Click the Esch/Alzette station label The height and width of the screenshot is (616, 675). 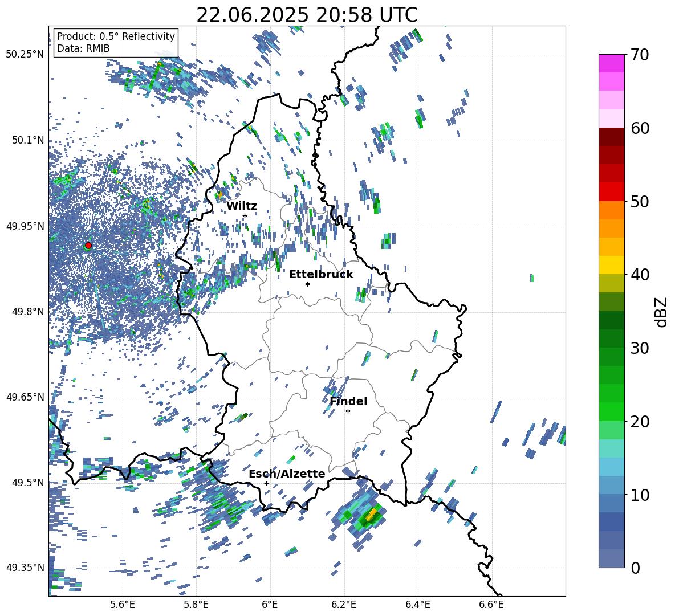click(x=287, y=474)
